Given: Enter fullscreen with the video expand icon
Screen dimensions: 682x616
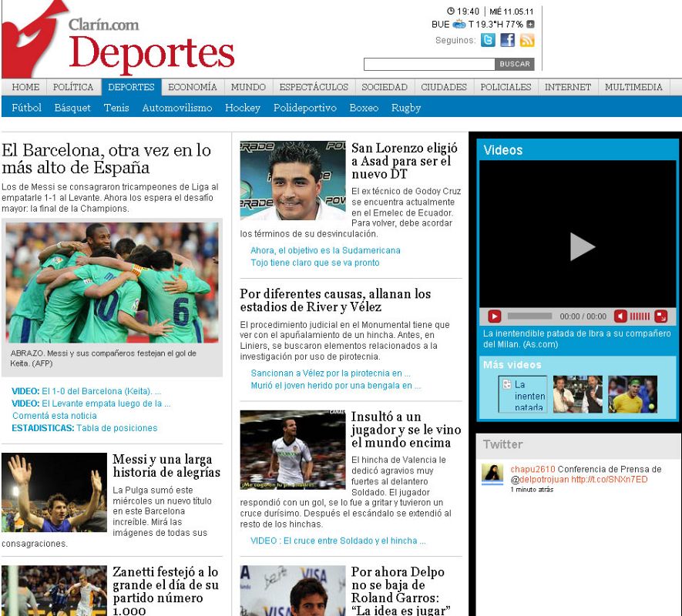Looking at the screenshot, I should 661,316.
